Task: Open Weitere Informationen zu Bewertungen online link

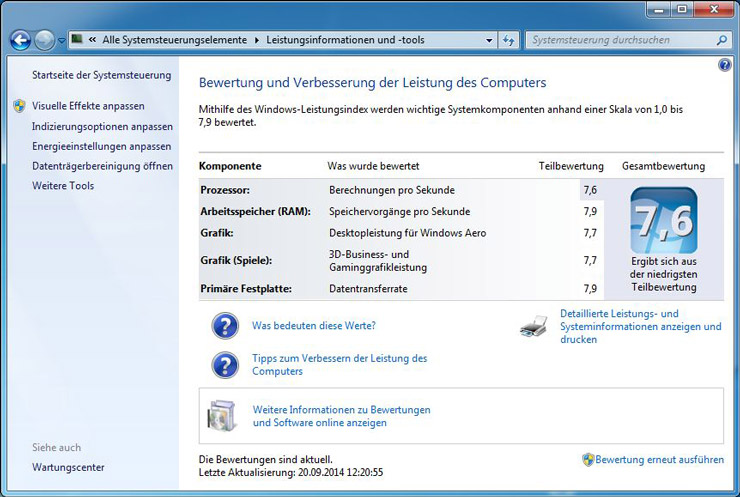Action: (342, 416)
